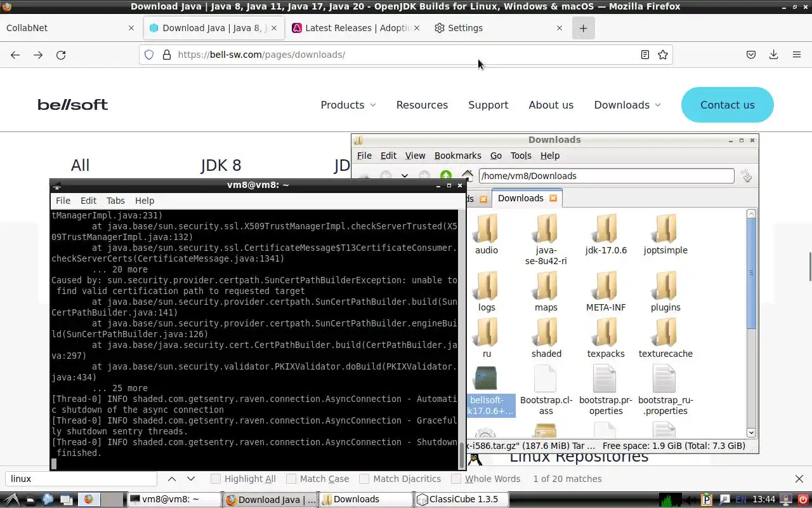Open the texturecache folder
Image resolution: width=812 pixels, height=508 pixels.
click(665, 338)
